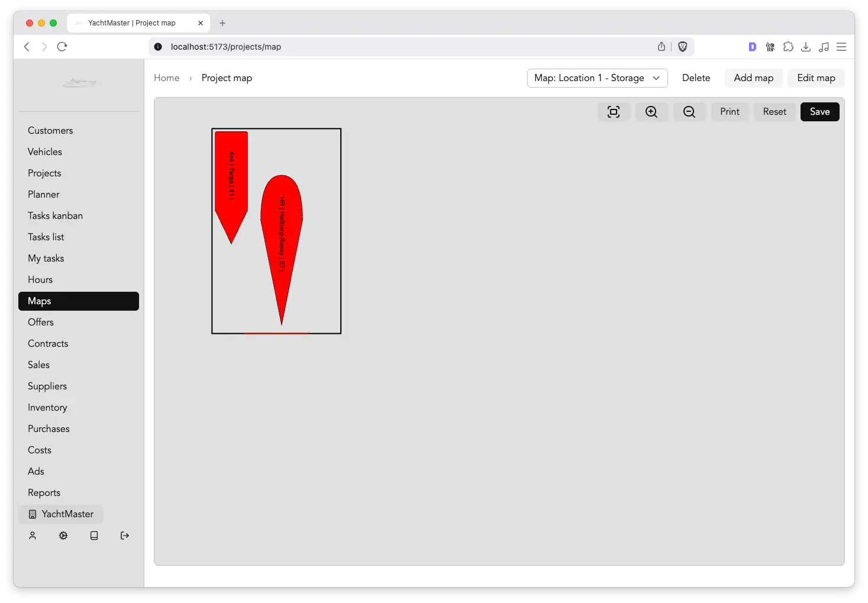This screenshot has height=603, width=868.
Task: Open settings gear icon in sidebar
Action: pos(63,536)
